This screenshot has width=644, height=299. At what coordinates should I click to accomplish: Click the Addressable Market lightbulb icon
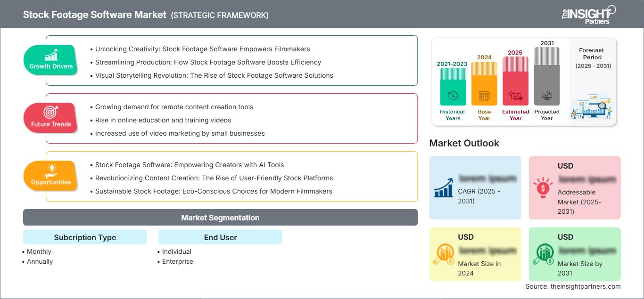click(x=544, y=187)
